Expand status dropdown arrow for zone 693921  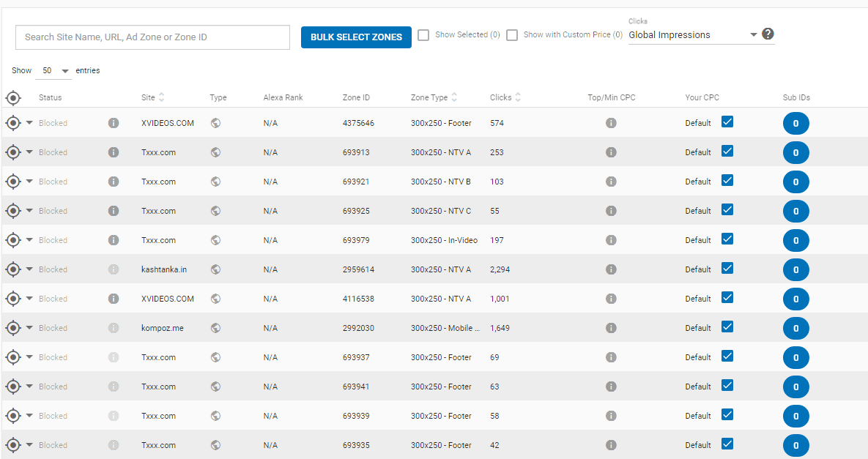29,182
